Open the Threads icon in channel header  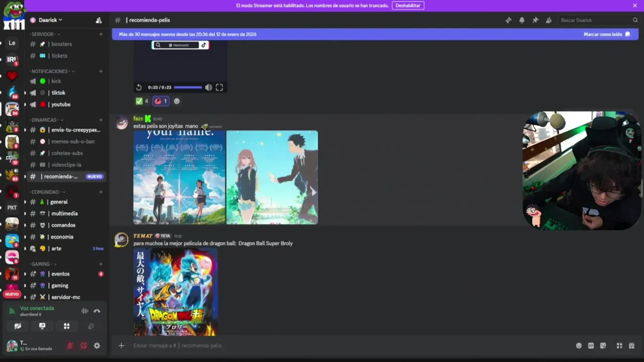508,20
